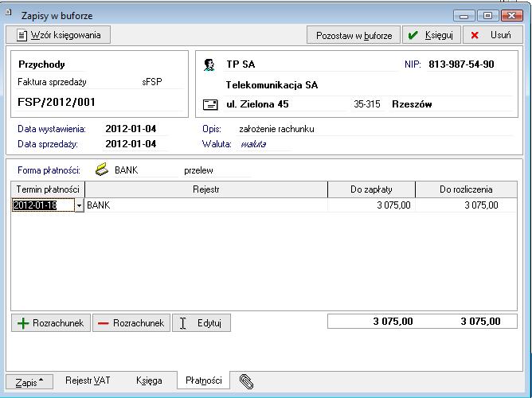This screenshot has width=532, height=398.
Task: Click the BANK payment form name
Action: tap(126, 170)
